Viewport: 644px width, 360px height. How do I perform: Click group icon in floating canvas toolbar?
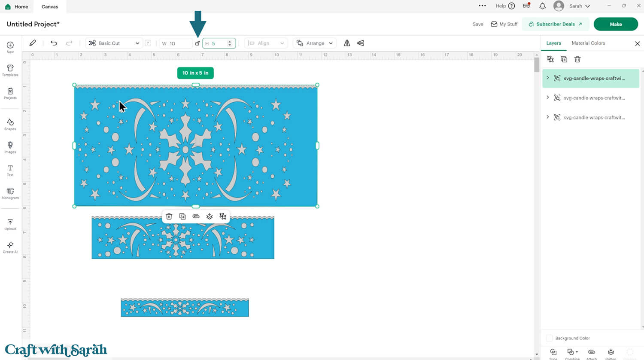(223, 217)
